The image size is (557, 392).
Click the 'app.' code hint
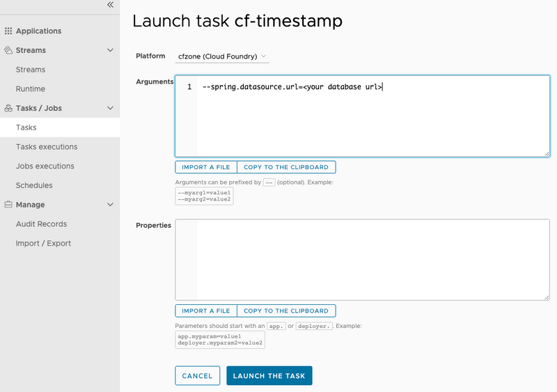click(276, 326)
